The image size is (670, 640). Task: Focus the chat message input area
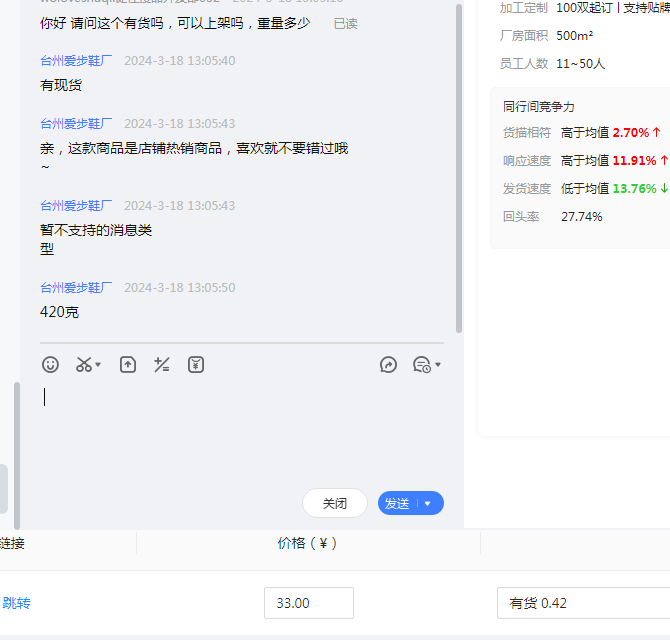coord(240,430)
